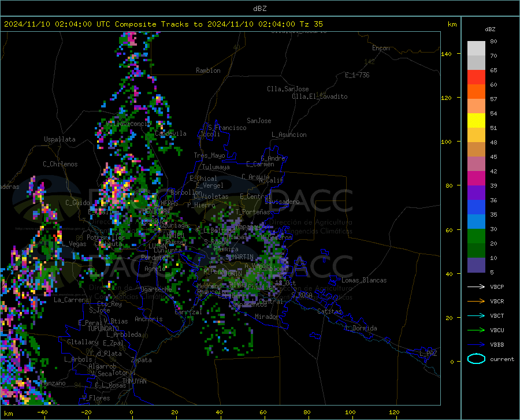
Task: Click the Encon map label
Action: click(381, 48)
